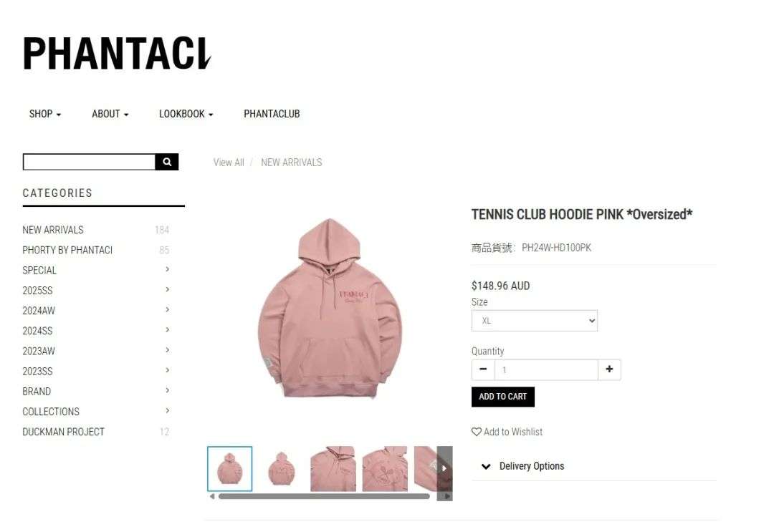Open the LOOKBOOK menu
This screenshot has height=532, width=774.
(x=186, y=114)
